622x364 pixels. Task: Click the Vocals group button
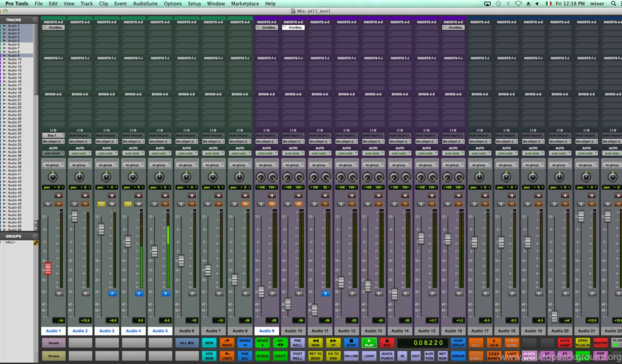[53, 343]
